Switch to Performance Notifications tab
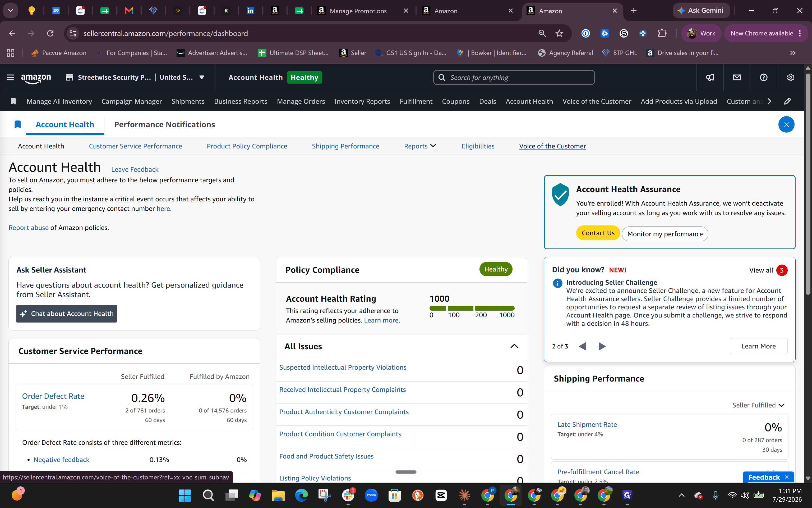 [x=164, y=125]
